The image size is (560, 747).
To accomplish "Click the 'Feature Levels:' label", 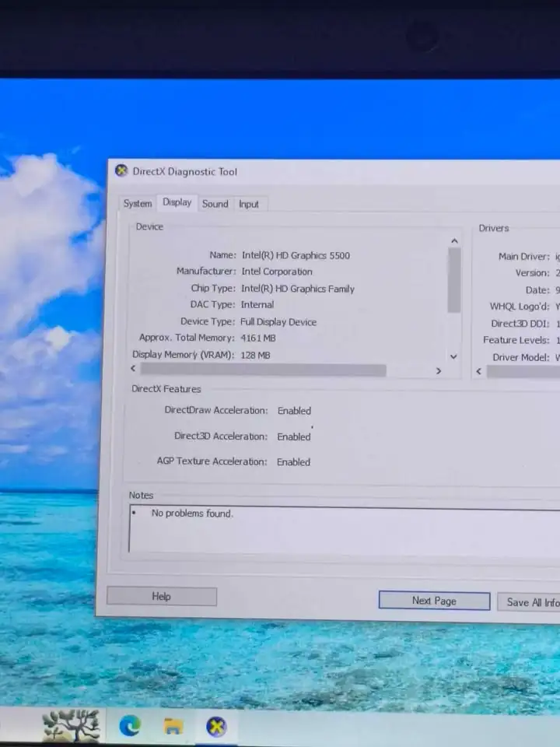I will click(x=516, y=340).
